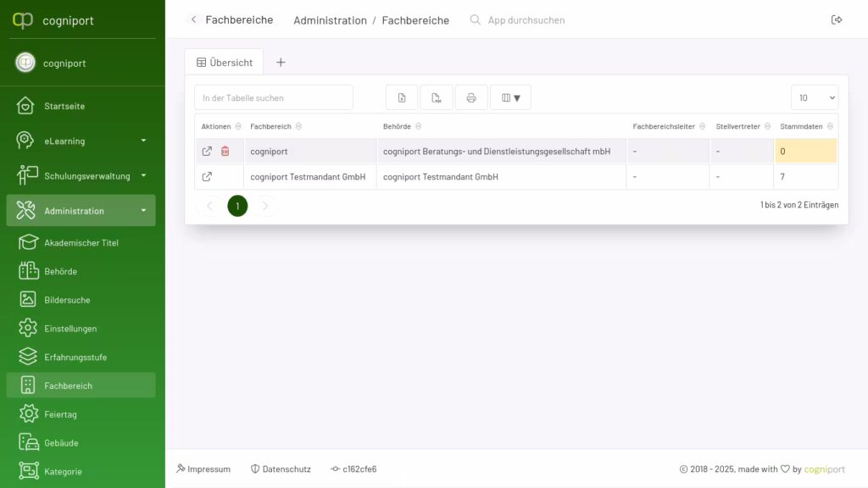
Task: Open Behörde in the sidebar
Action: pyautogui.click(x=60, y=272)
